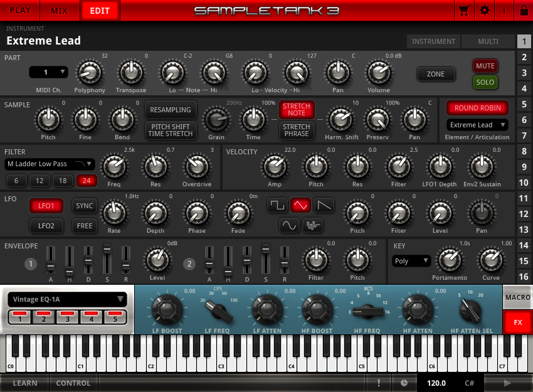Open settings via the gear icon
533x392 pixels.
click(484, 10)
